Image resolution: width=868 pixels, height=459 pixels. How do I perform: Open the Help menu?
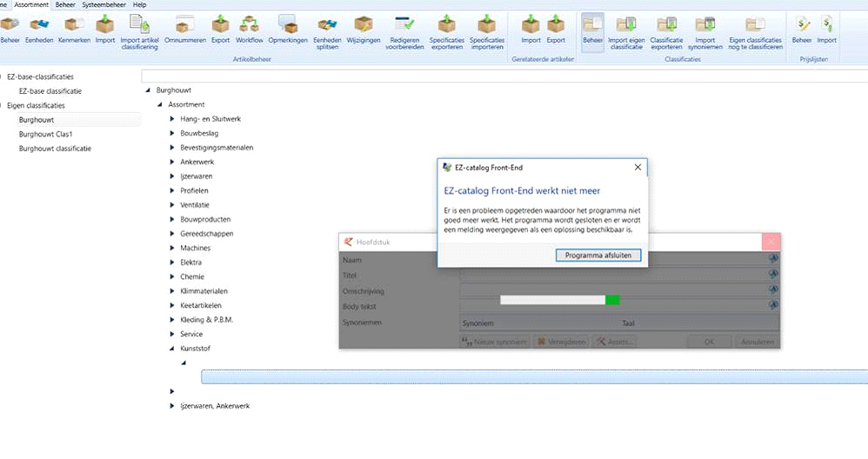tap(139, 4)
